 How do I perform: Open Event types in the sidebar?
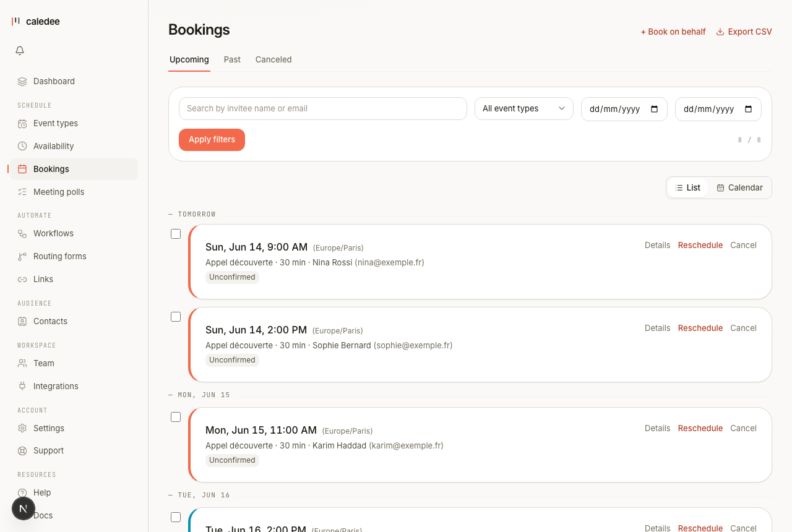point(74,123)
